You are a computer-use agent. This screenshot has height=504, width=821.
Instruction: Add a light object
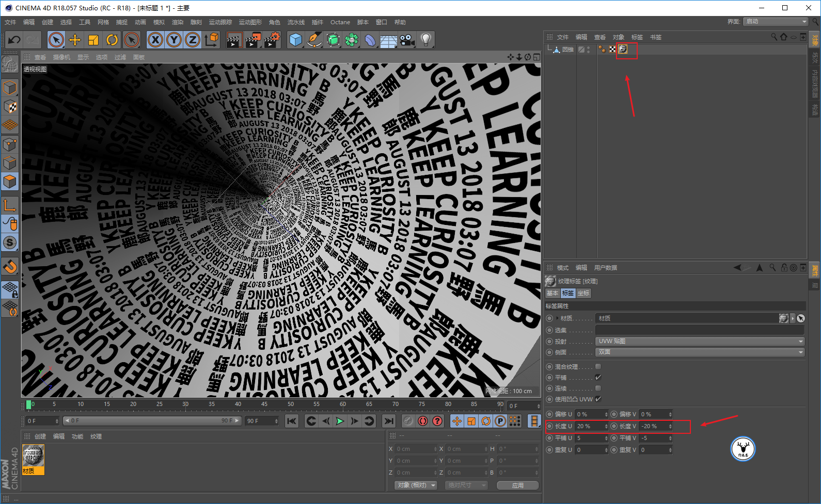pos(425,40)
